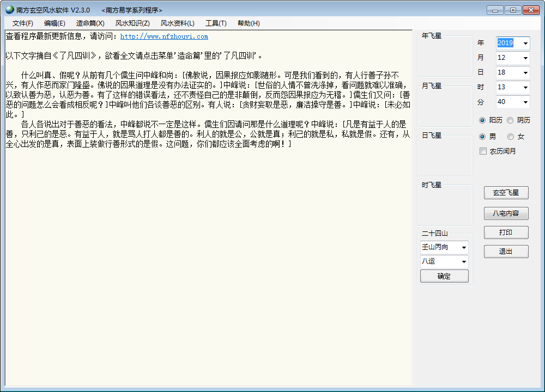Open the 壬山丙向 mountain direction dropdown

point(444,247)
